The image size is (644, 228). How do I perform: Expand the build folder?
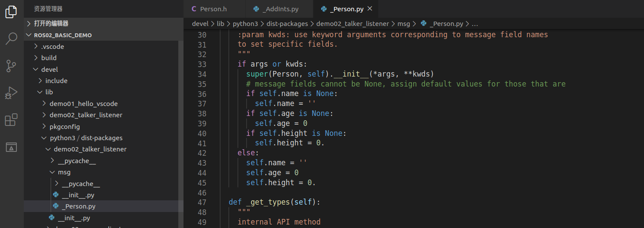pyautogui.click(x=49, y=58)
